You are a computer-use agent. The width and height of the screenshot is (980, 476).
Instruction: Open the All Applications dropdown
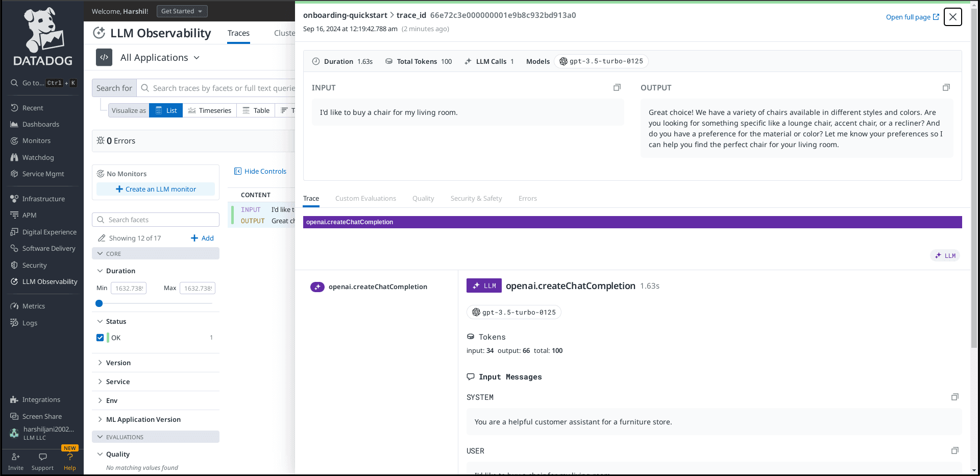[160, 58]
